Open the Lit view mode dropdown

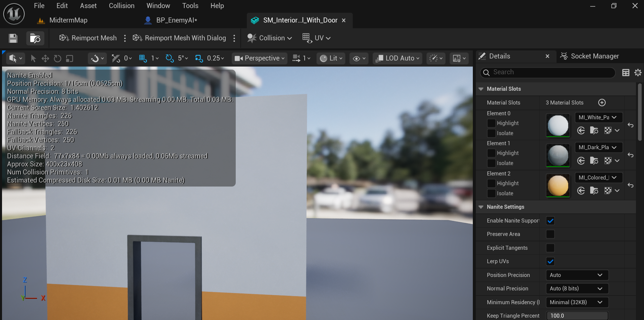[x=331, y=58]
